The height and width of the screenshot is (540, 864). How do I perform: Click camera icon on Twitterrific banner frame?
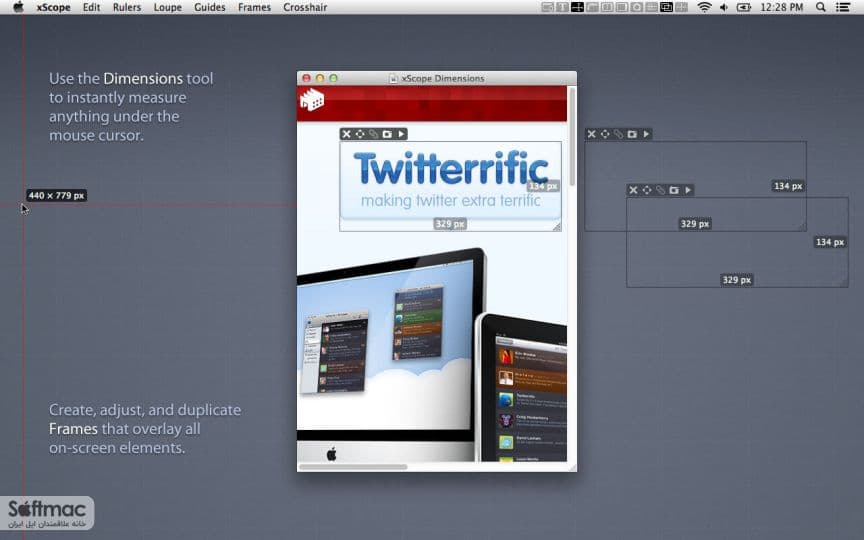click(387, 134)
